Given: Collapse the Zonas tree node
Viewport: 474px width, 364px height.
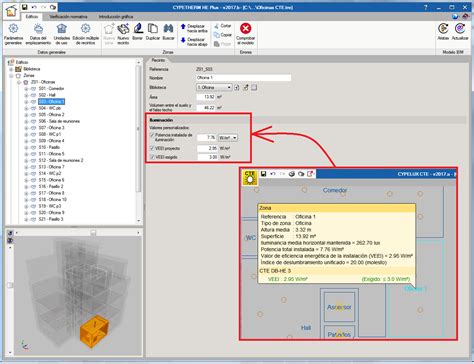Looking at the screenshot, I should [x=11, y=76].
